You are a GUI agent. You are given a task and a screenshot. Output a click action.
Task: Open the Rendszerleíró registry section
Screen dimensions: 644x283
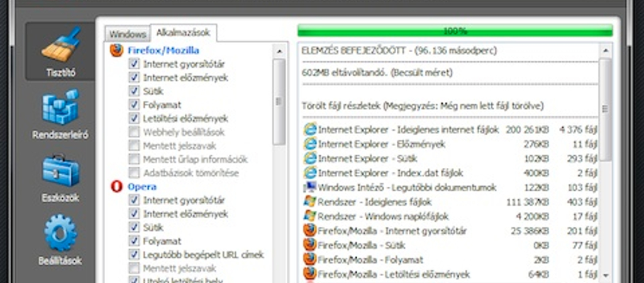(60, 114)
